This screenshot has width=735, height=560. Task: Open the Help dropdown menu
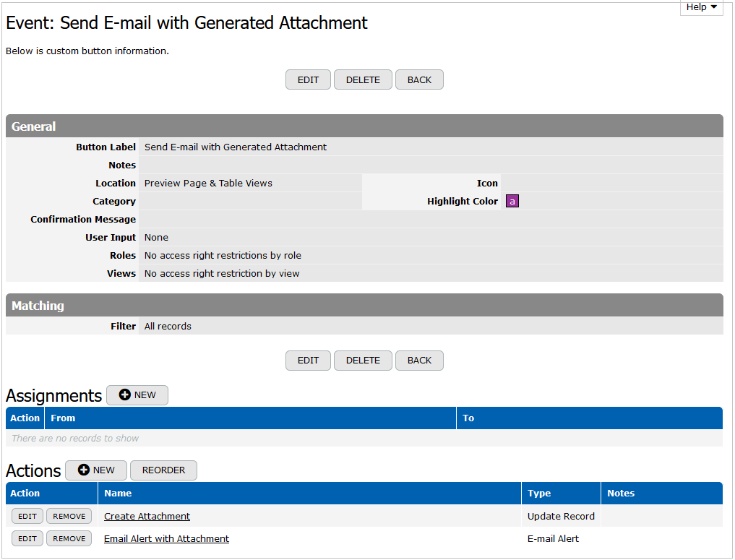point(701,7)
